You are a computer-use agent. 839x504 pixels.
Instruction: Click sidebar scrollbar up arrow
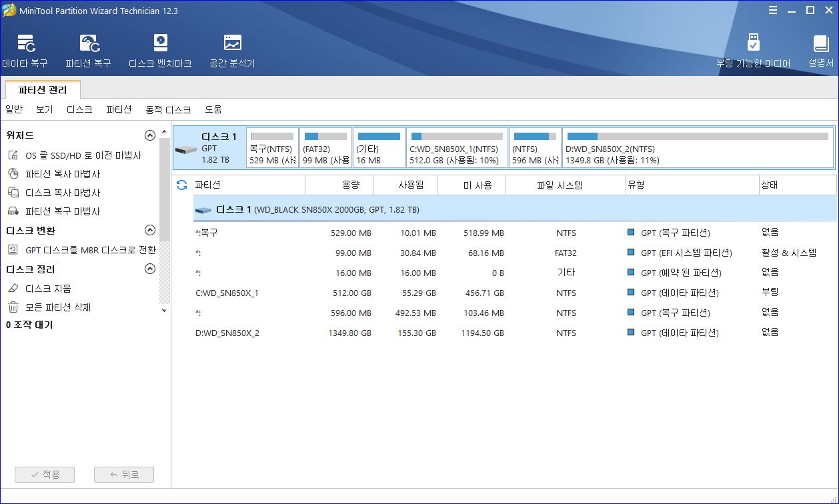165,132
